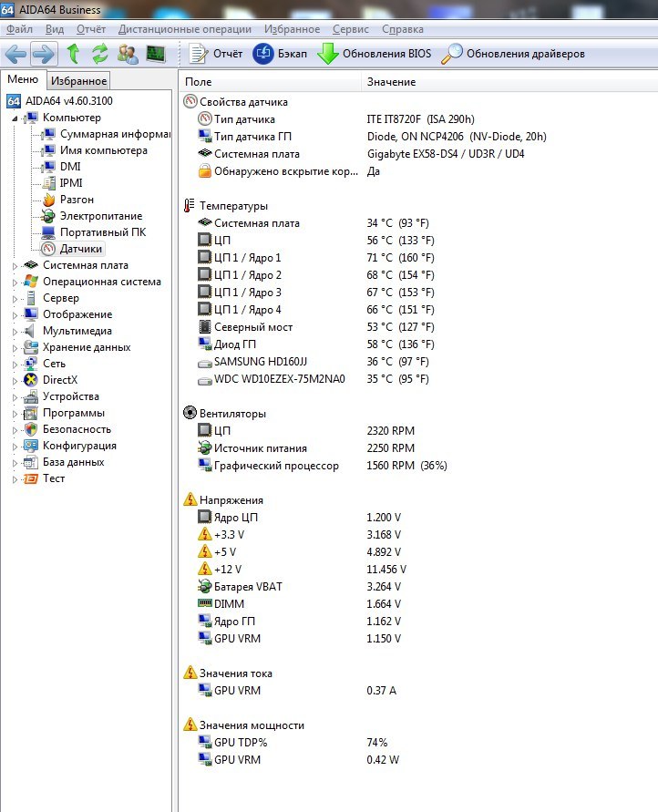This screenshot has height=812, width=658.
Task: Click the Значение column header
Action: coord(392,82)
